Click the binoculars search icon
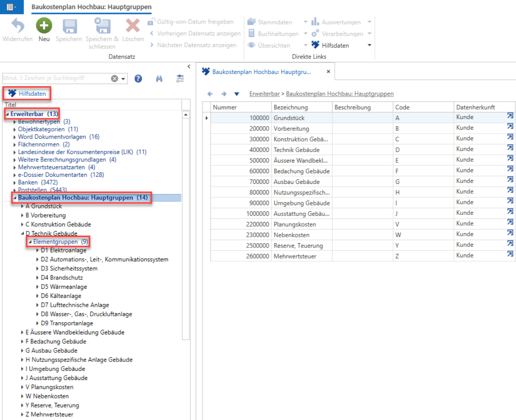516x420 pixels. pos(159,79)
